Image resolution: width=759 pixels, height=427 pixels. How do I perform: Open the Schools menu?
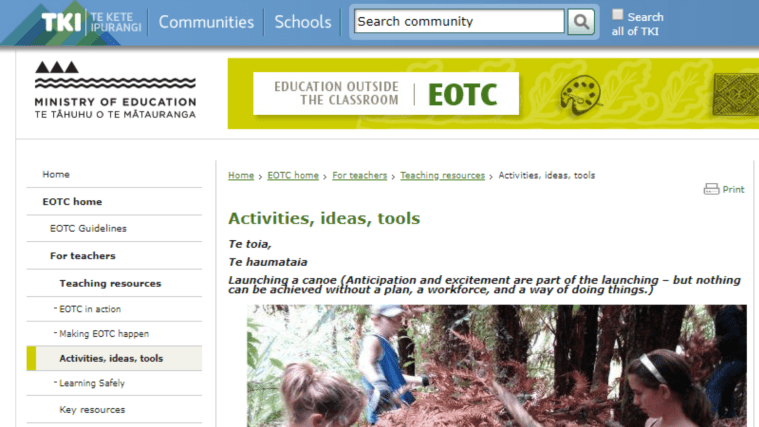pyautogui.click(x=302, y=22)
